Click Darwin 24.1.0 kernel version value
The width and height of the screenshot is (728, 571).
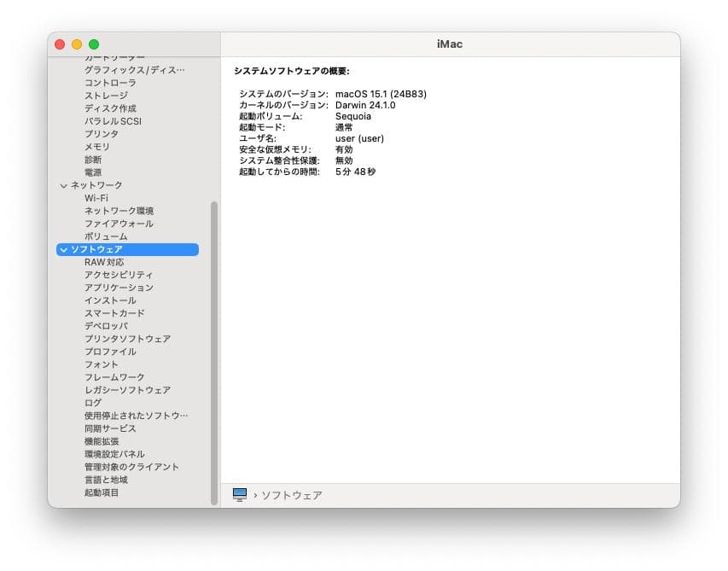coord(365,105)
